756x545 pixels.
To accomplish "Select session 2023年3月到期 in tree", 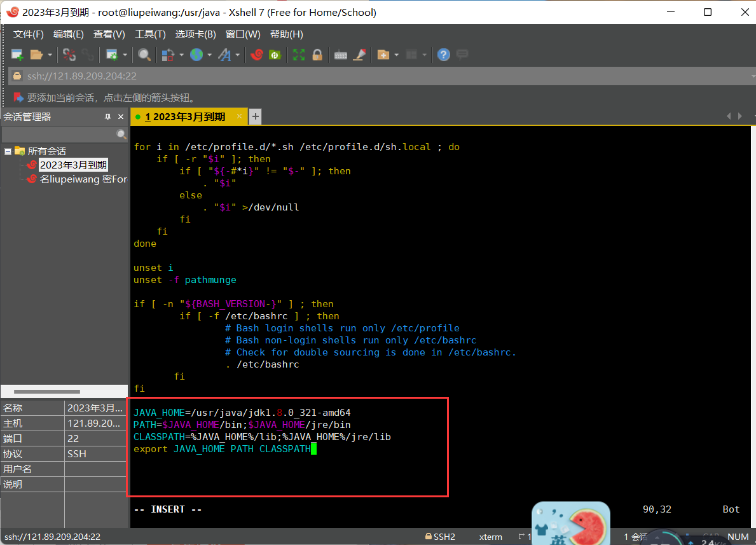I will [x=73, y=165].
